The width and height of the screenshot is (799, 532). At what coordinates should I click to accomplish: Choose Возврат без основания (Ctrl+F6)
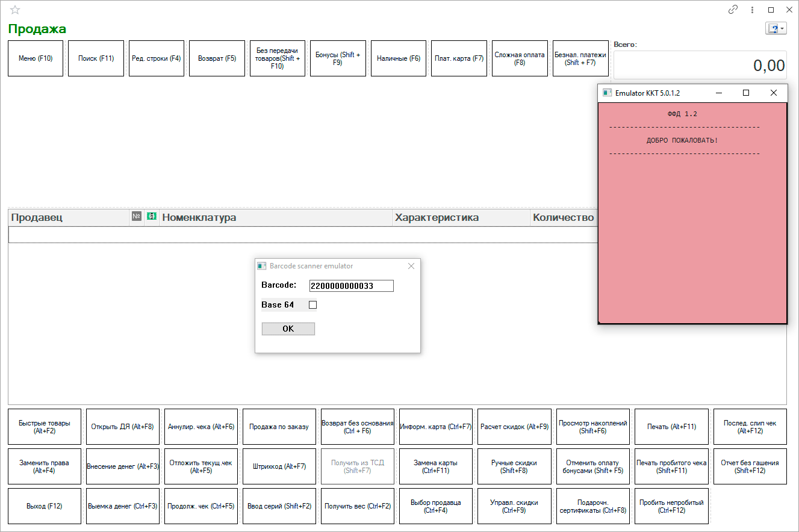click(x=358, y=427)
